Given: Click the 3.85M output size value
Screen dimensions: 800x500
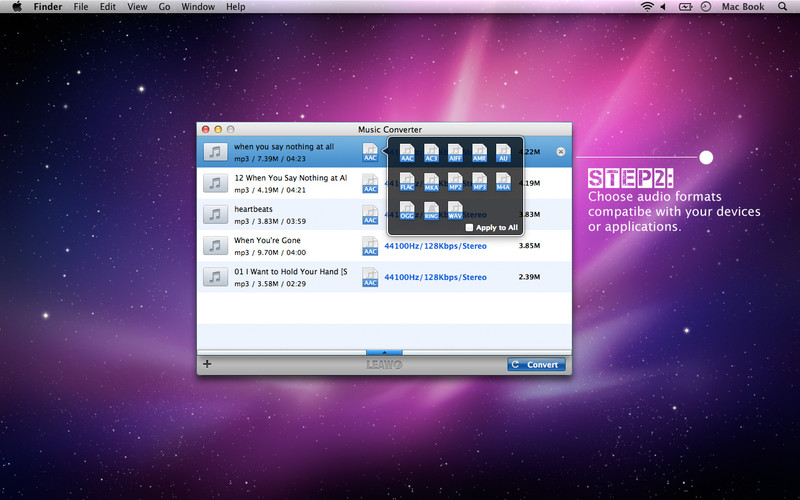Looking at the screenshot, I should tap(529, 245).
